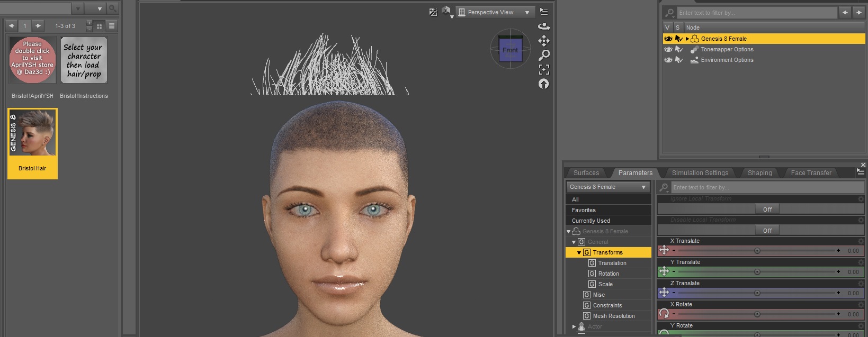Screen dimensions: 868x337
Task: Click the X Translate slider handle
Action: [757, 251]
